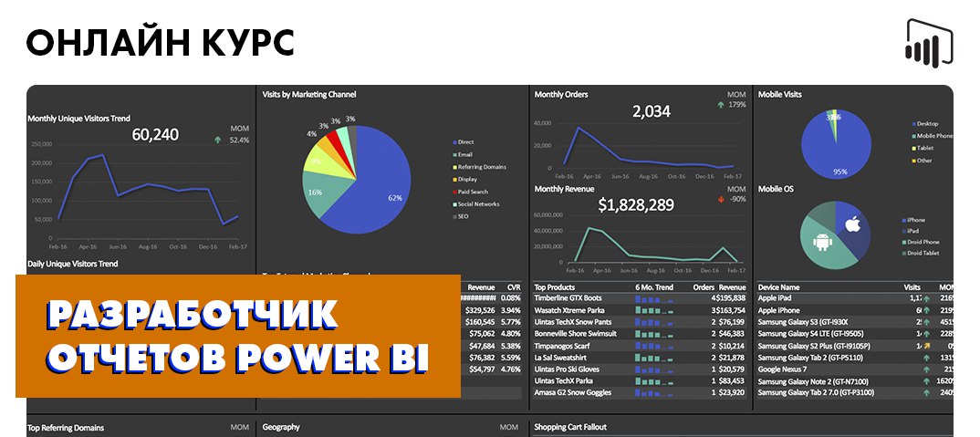Select the Uintas Pro Ski Gloves row
980x437 pixels.
click(640, 369)
